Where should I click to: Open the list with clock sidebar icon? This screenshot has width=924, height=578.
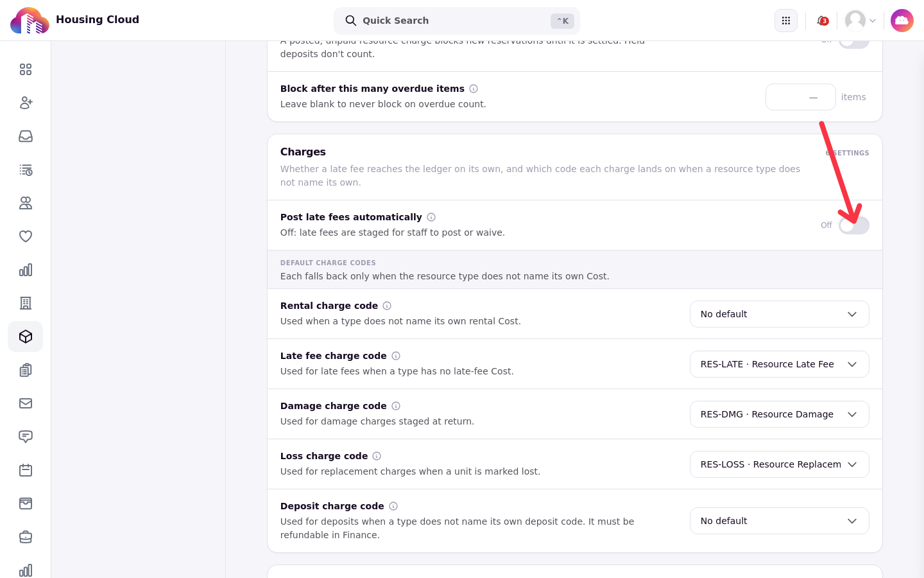[26, 170]
